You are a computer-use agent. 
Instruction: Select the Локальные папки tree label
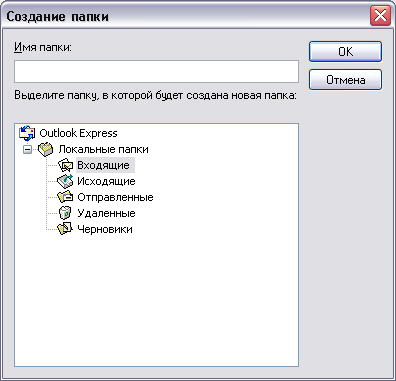click(x=103, y=149)
